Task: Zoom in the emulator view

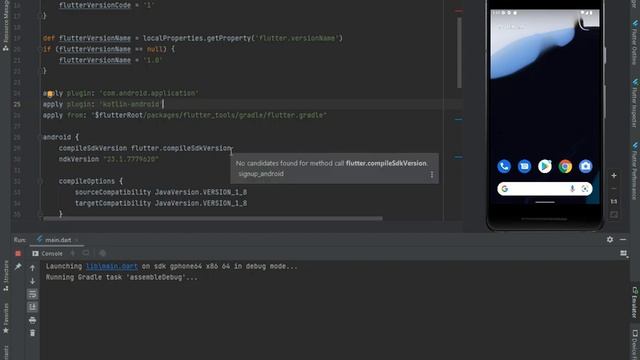Action: pos(614,176)
